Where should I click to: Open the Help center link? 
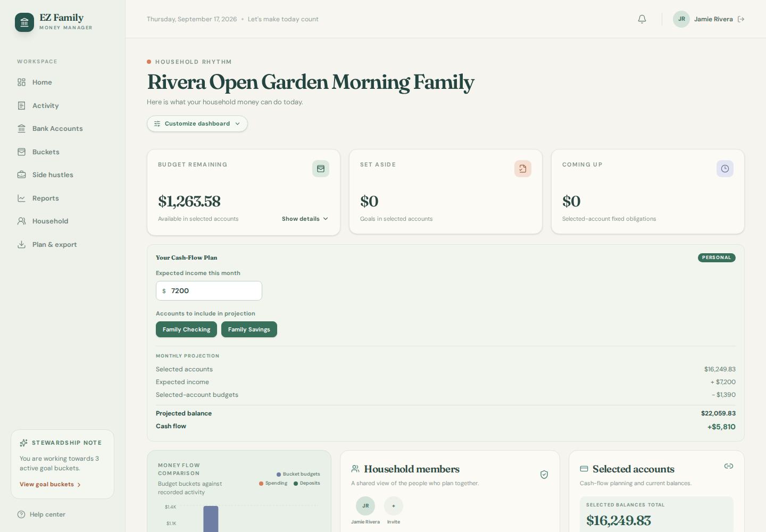coord(41,514)
